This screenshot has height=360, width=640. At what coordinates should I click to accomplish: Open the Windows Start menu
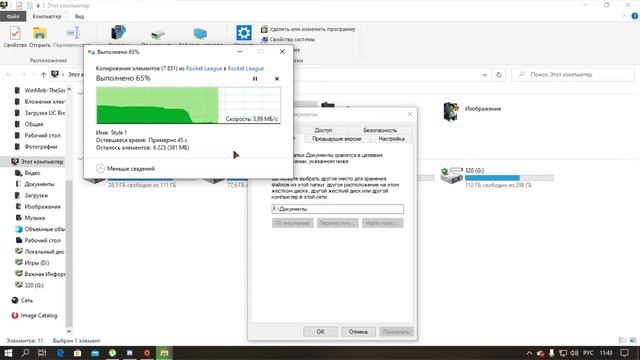[x=8, y=353]
